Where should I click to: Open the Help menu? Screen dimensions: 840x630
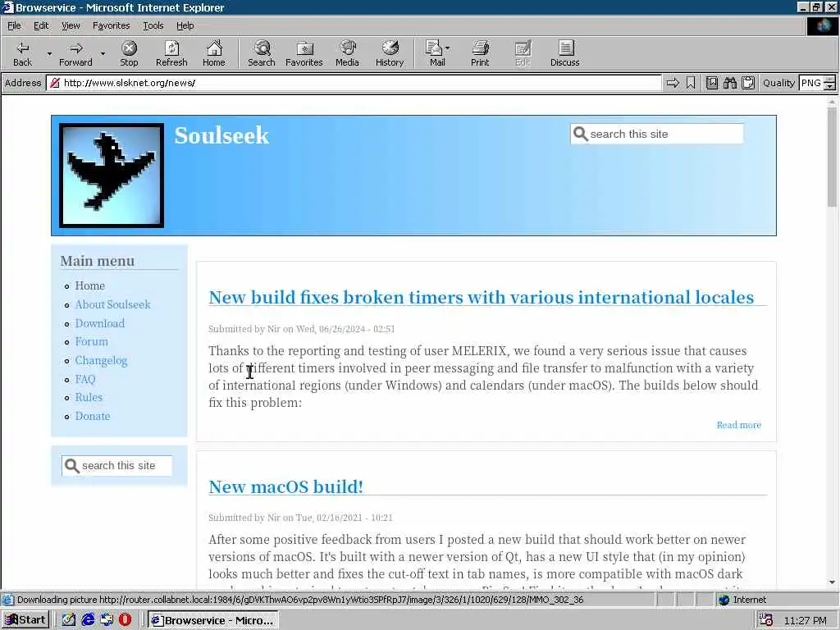click(185, 25)
